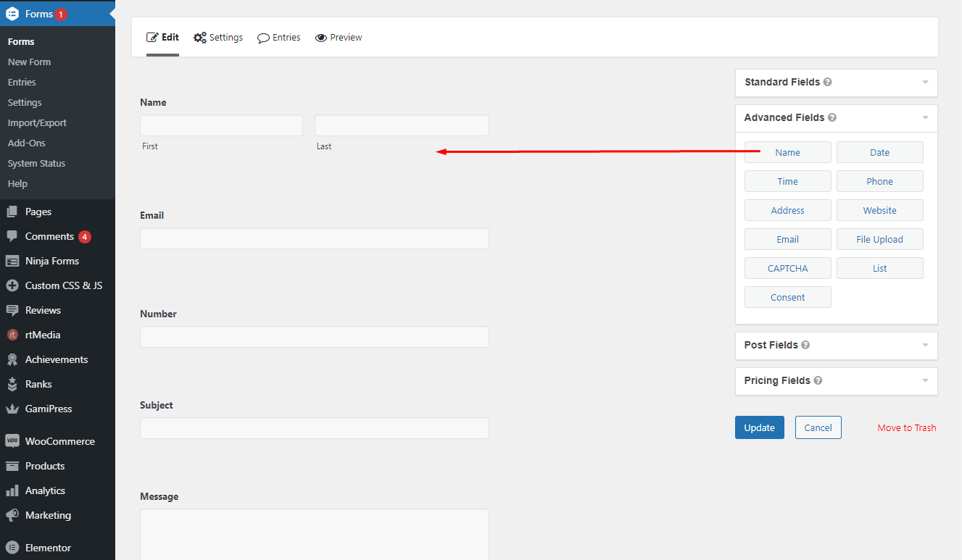Switch to the Settings tab
The width and height of the screenshot is (962, 560).
pyautogui.click(x=218, y=38)
